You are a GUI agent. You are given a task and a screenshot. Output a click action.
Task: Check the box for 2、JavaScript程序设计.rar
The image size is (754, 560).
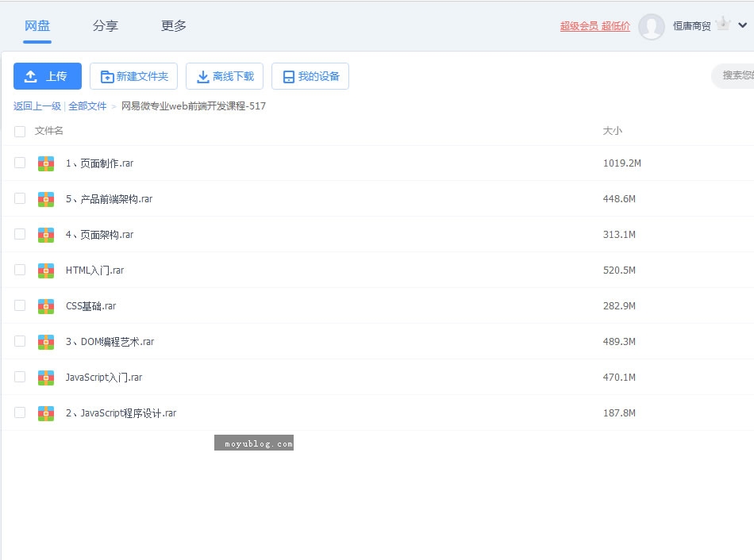click(x=20, y=412)
